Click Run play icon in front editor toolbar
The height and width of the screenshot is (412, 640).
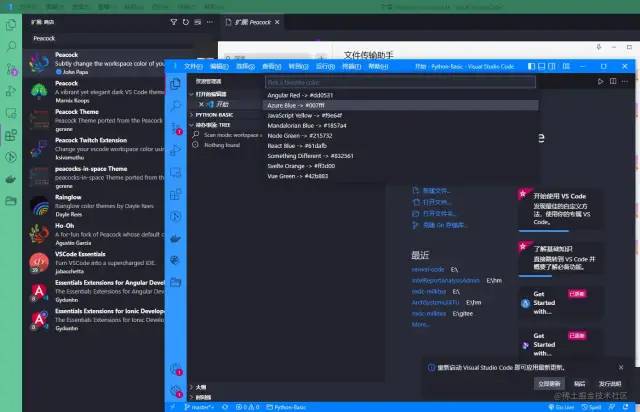(600, 82)
